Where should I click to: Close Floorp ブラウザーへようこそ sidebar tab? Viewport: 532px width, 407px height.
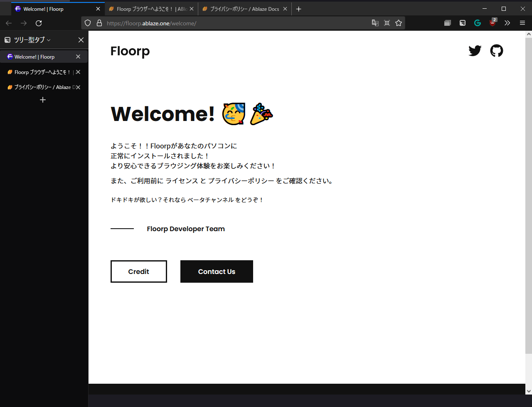(x=78, y=72)
